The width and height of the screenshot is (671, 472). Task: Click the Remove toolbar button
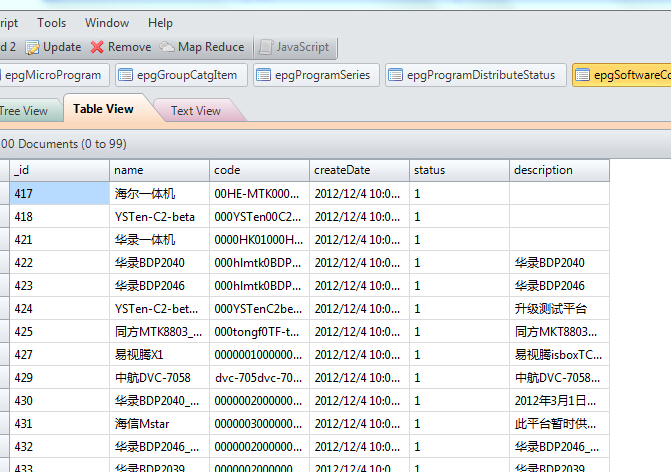[x=121, y=47]
